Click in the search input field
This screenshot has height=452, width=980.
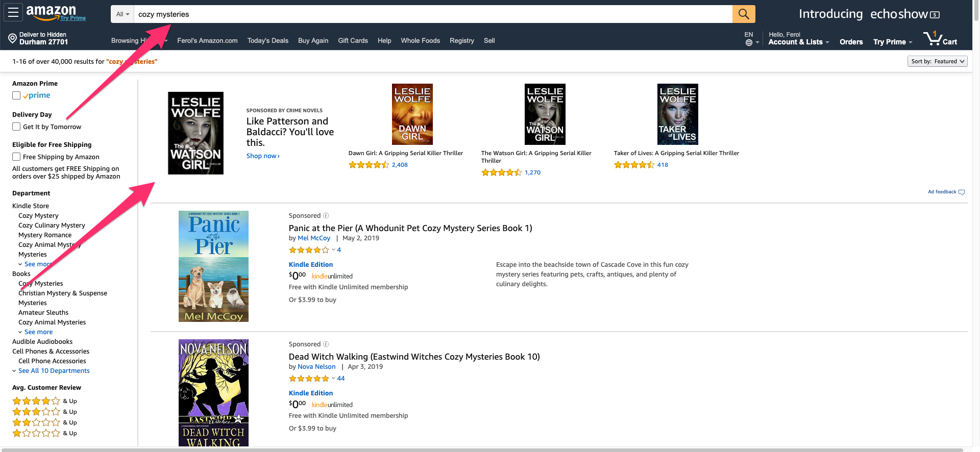433,14
